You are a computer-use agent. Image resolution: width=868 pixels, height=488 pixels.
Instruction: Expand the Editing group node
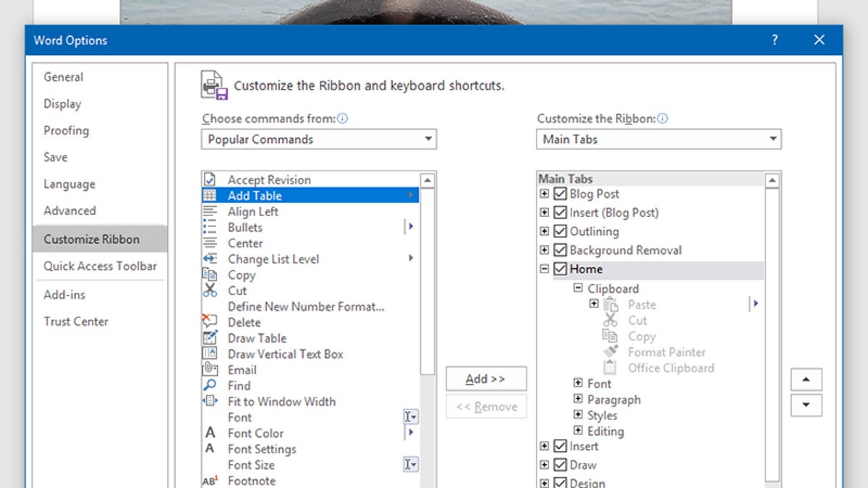[x=578, y=431]
